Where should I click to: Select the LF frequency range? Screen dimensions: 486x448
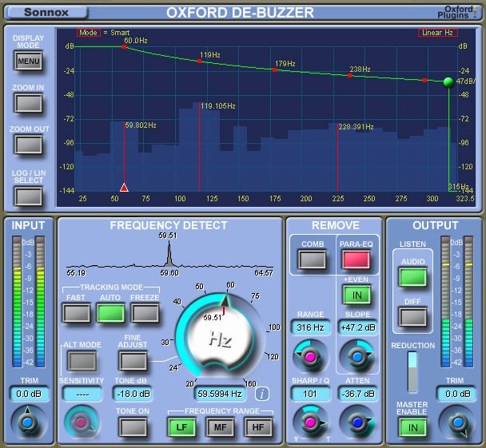click(181, 427)
